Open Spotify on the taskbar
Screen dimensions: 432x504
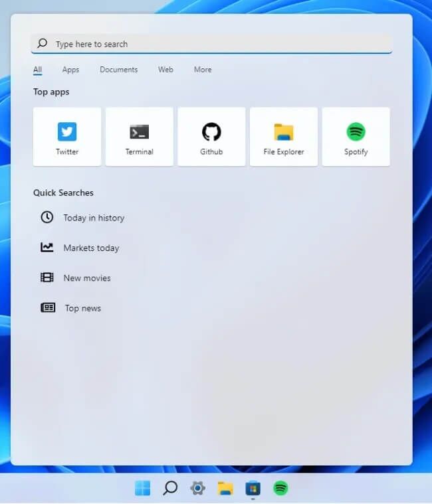(x=281, y=488)
